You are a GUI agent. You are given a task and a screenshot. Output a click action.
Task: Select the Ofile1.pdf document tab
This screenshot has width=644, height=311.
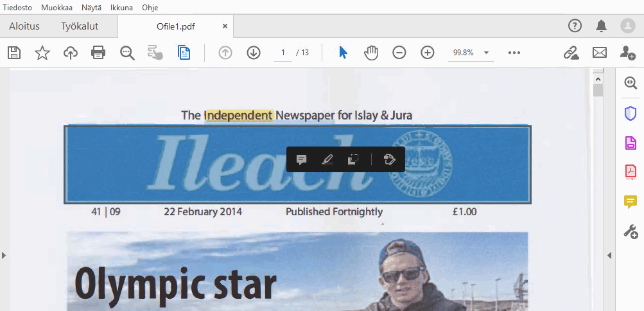tap(176, 27)
